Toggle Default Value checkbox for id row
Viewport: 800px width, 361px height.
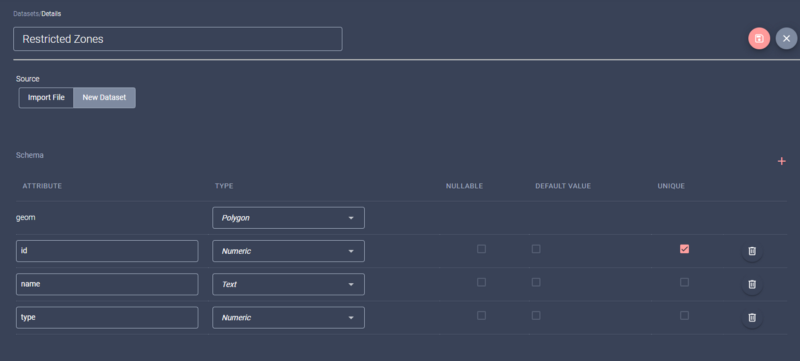pos(536,249)
